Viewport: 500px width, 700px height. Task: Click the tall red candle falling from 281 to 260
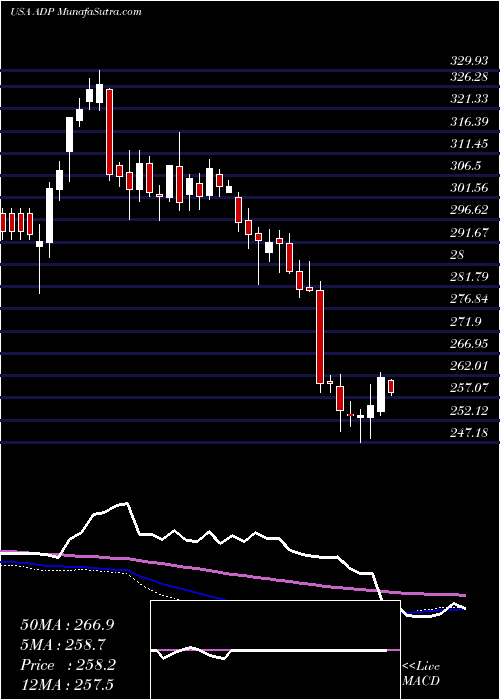pos(320,337)
